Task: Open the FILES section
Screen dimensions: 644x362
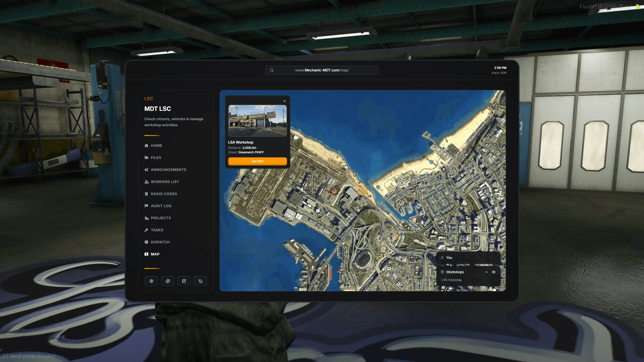Action: (153, 158)
